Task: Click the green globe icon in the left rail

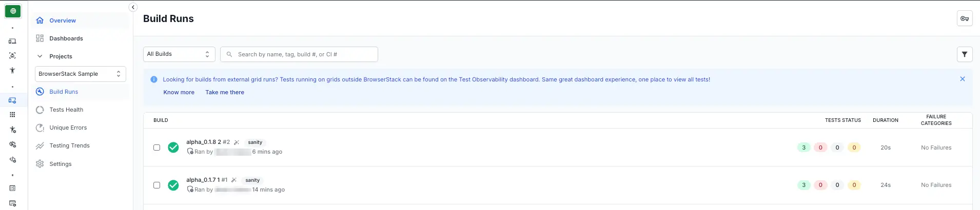Action: click(13, 11)
